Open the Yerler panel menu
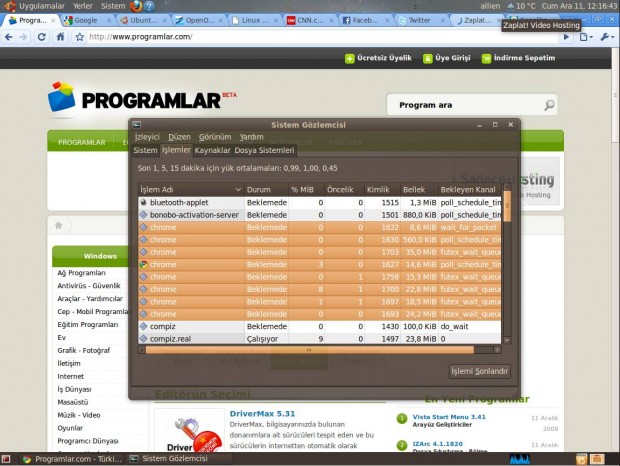Image resolution: width=620 pixels, height=466 pixels. [x=83, y=6]
